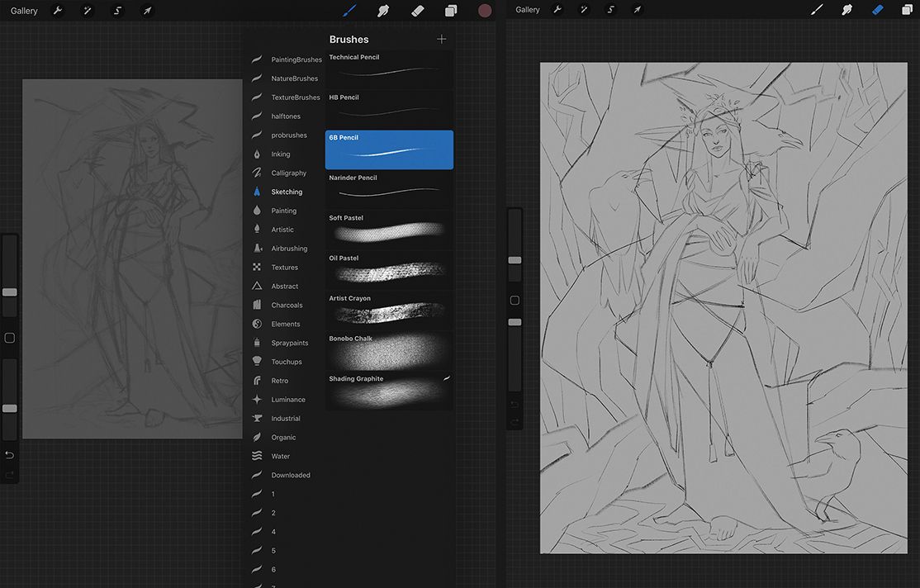Activate the Transform arrow tool
This screenshot has height=588, width=920.
pyautogui.click(x=147, y=10)
